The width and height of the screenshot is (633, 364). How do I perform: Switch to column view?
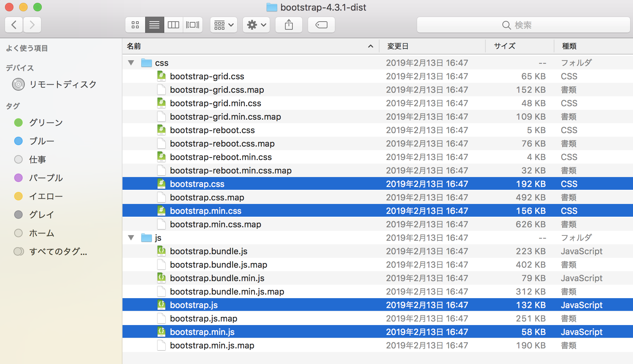(173, 25)
